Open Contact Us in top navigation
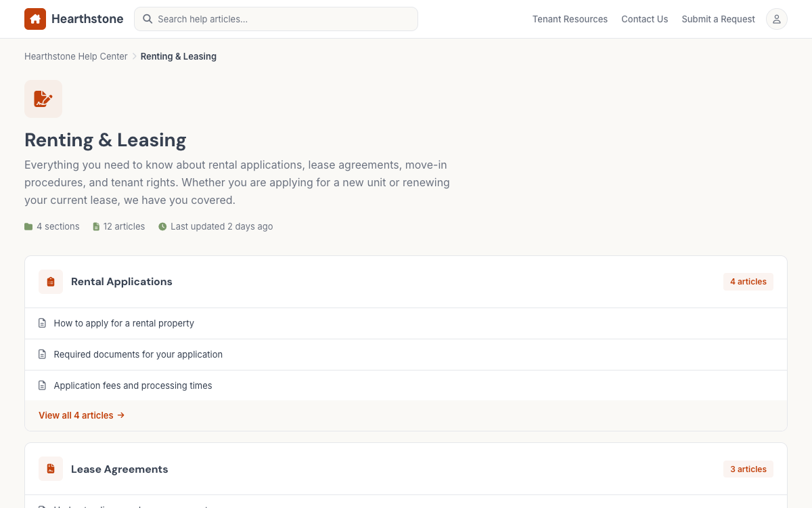This screenshot has width=812, height=508. 645,19
